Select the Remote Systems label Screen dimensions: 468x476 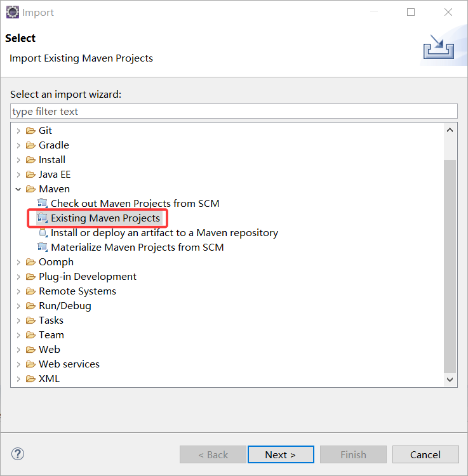click(x=77, y=291)
